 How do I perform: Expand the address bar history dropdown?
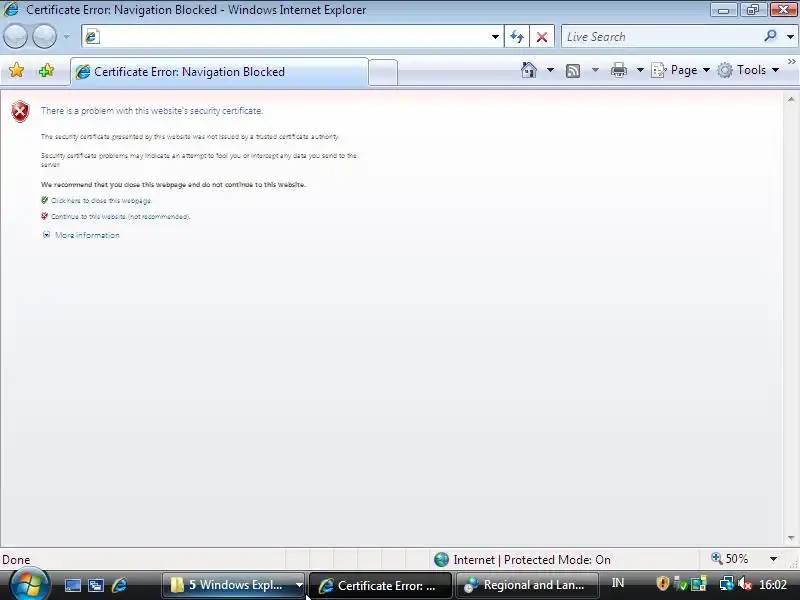pyautogui.click(x=495, y=37)
